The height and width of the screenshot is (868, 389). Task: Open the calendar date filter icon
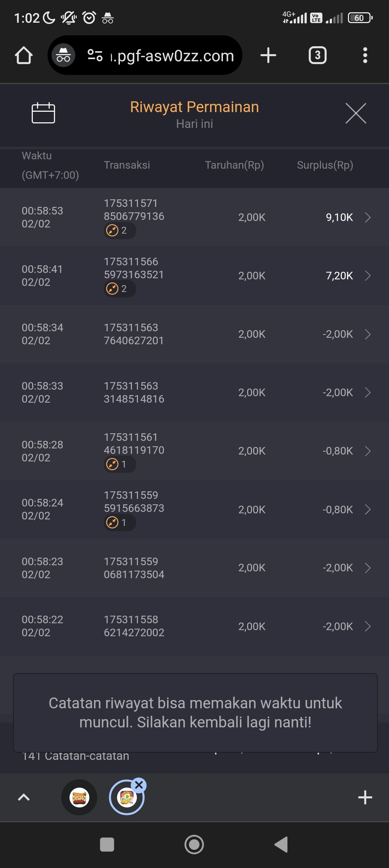pos(43,113)
